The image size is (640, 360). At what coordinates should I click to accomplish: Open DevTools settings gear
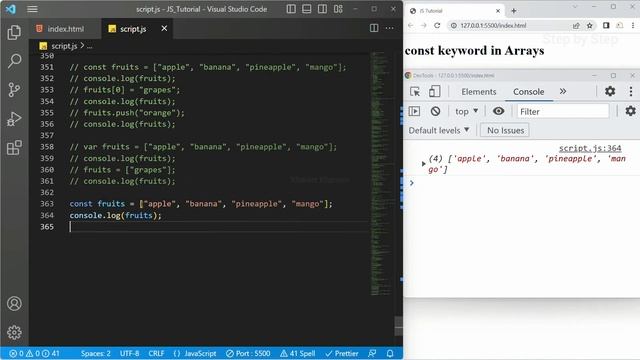(x=610, y=91)
